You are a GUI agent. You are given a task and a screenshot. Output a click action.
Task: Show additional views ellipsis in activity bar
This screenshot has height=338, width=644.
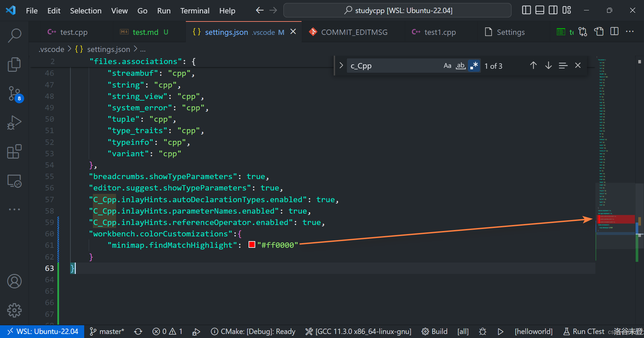[14, 209]
